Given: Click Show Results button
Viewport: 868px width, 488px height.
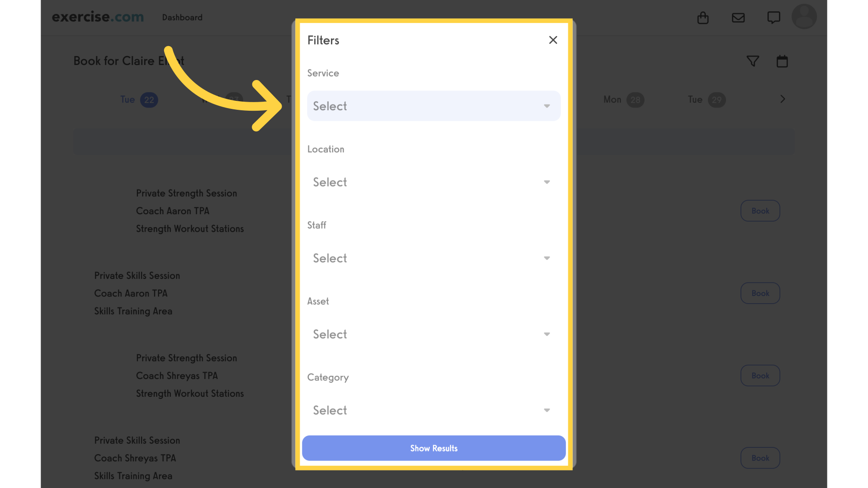Looking at the screenshot, I should pos(434,448).
